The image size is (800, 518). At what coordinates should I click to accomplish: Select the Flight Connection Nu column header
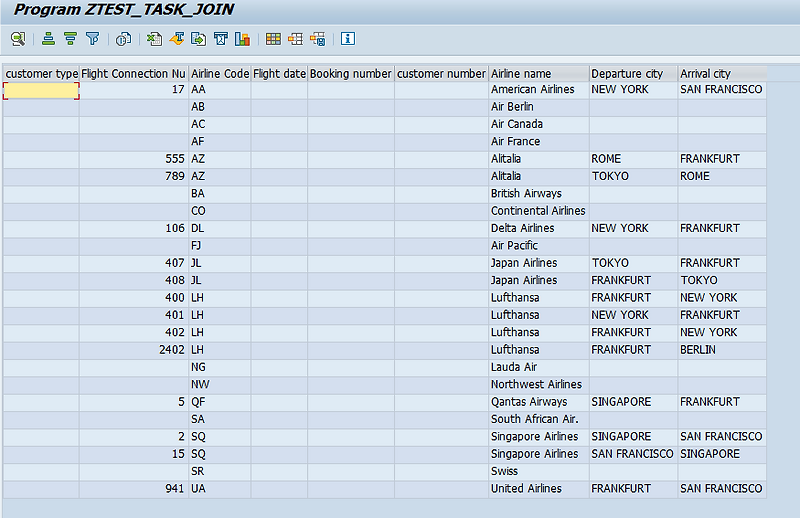click(134, 73)
